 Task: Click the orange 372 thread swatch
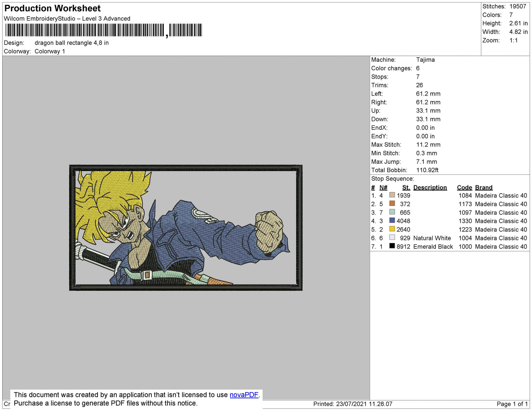point(392,203)
